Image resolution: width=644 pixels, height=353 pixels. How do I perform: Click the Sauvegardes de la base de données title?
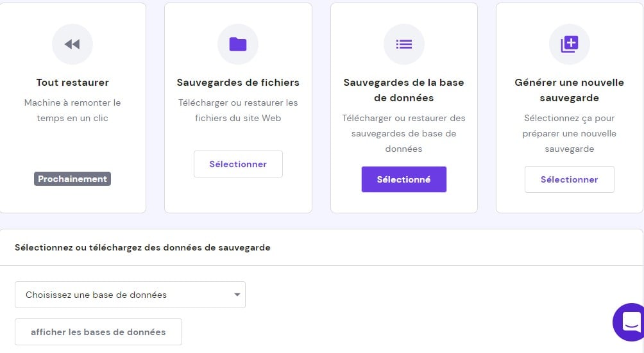click(403, 90)
